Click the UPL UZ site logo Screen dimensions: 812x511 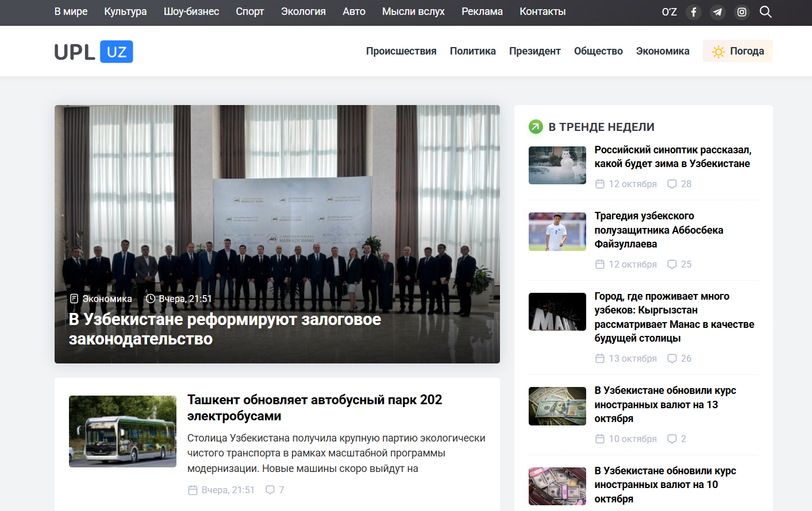[94, 52]
